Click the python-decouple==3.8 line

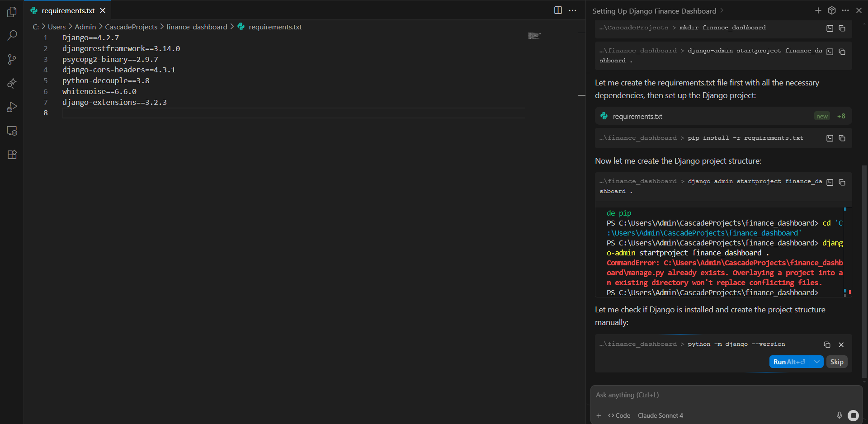[x=106, y=80]
